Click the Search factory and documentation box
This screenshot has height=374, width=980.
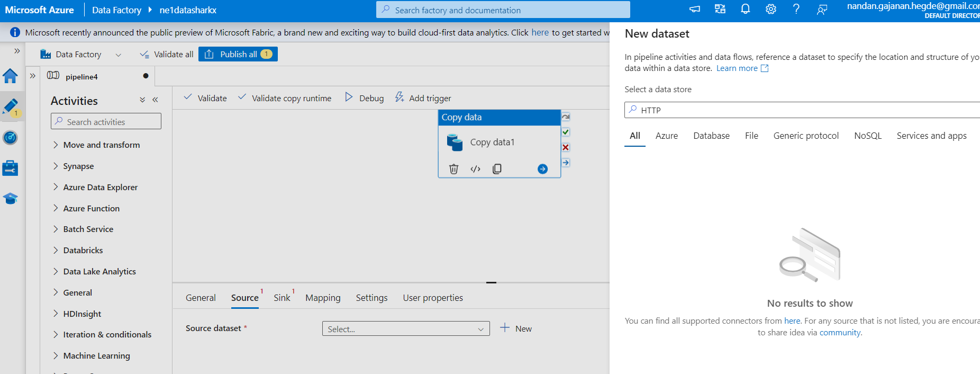click(x=503, y=10)
